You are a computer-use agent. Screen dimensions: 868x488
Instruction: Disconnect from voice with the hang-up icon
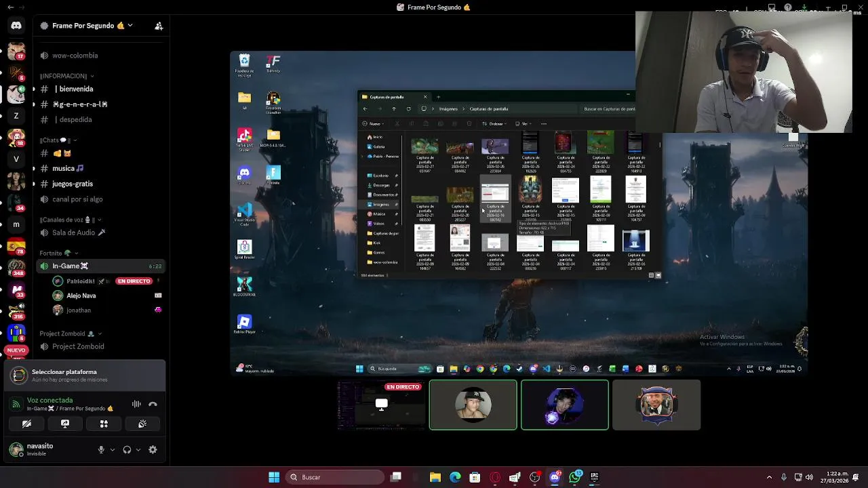coord(153,404)
